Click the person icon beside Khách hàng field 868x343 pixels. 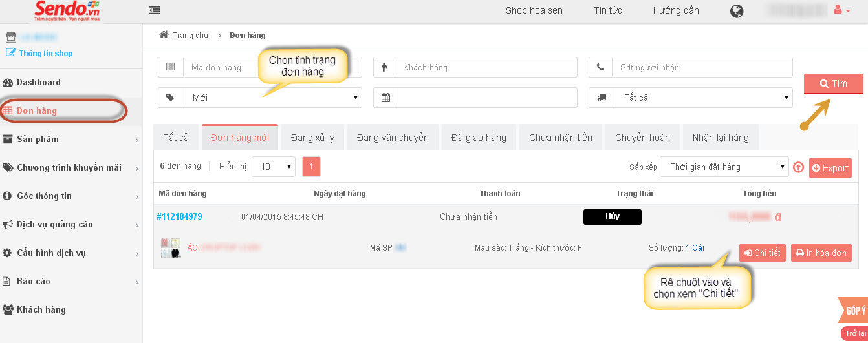point(384,67)
